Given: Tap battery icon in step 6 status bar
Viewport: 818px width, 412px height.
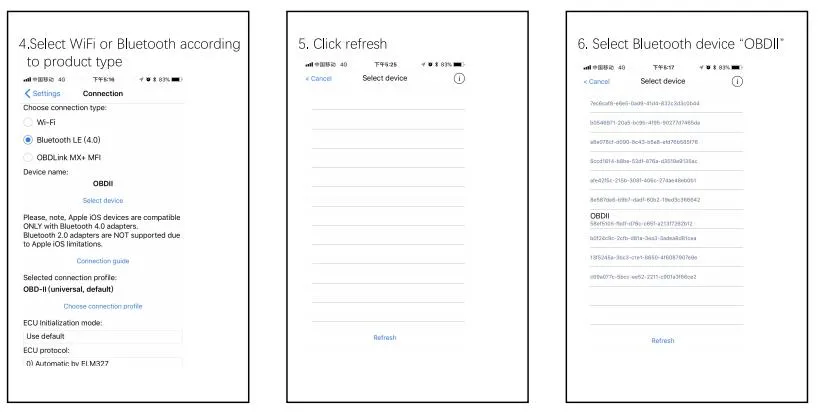Looking at the screenshot, I should (x=737, y=68).
